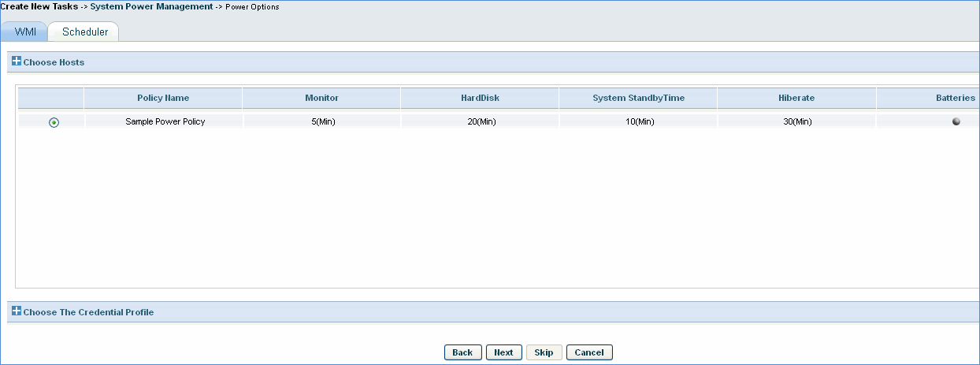The height and width of the screenshot is (365, 980).
Task: Open the Scheduler tab
Action: click(x=85, y=32)
